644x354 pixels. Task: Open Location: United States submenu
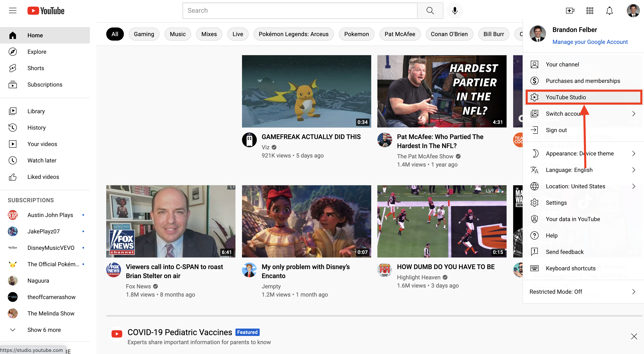[x=583, y=186]
